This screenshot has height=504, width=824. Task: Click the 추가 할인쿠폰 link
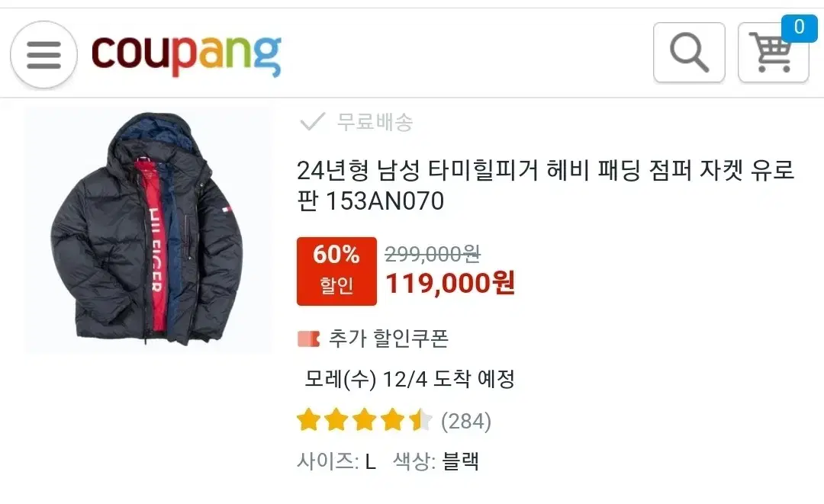point(388,339)
